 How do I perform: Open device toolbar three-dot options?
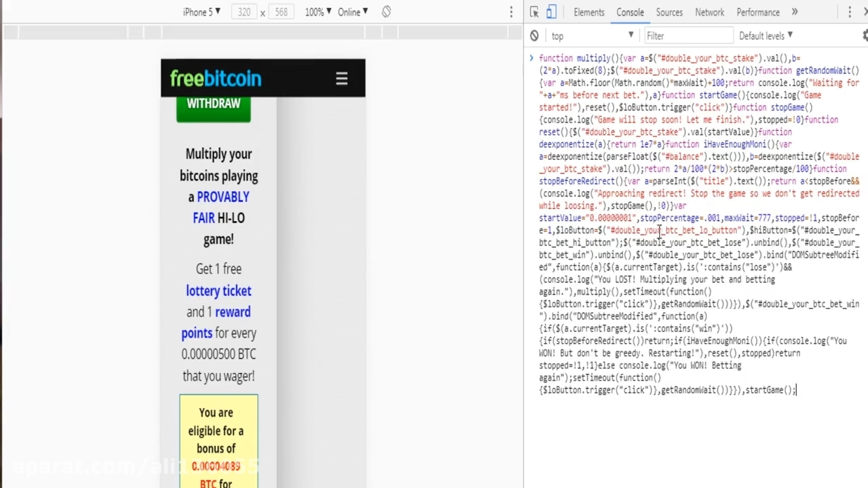coord(511,12)
